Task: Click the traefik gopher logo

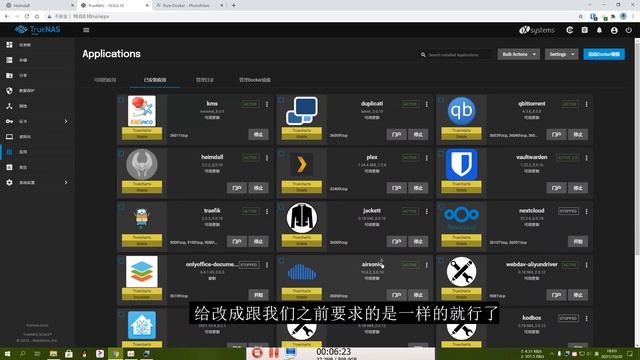Action: pyautogui.click(x=142, y=218)
